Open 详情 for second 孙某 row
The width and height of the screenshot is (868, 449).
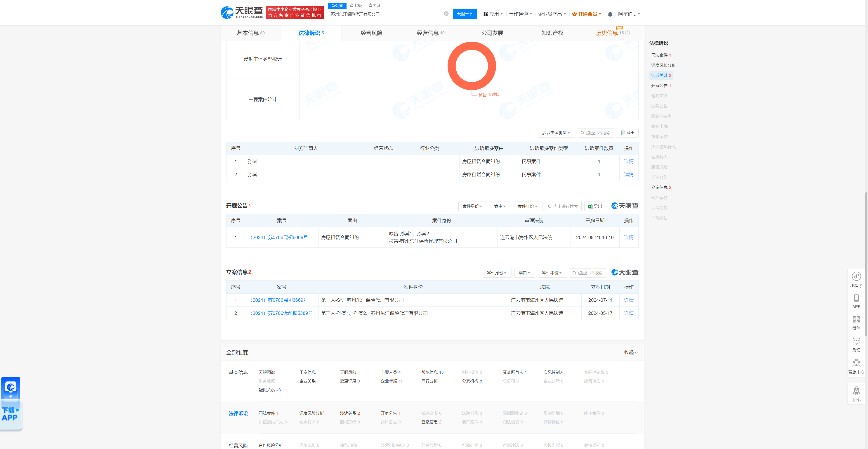[x=628, y=175]
